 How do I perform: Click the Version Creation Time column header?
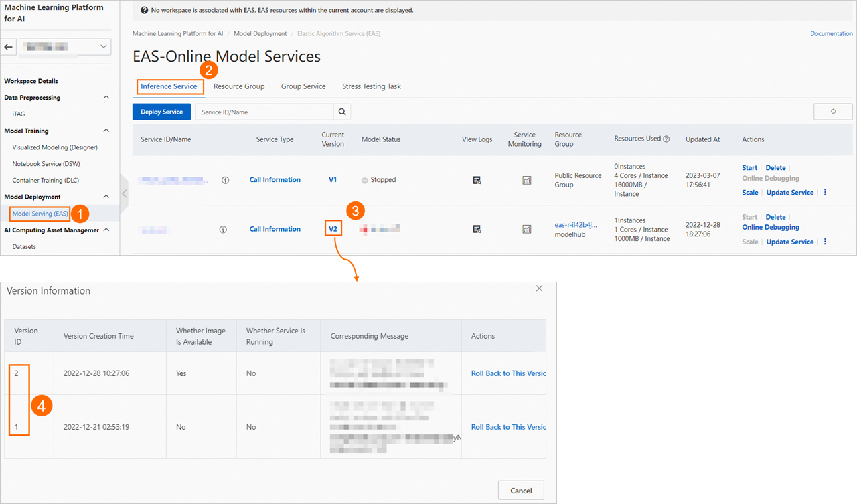pos(98,336)
